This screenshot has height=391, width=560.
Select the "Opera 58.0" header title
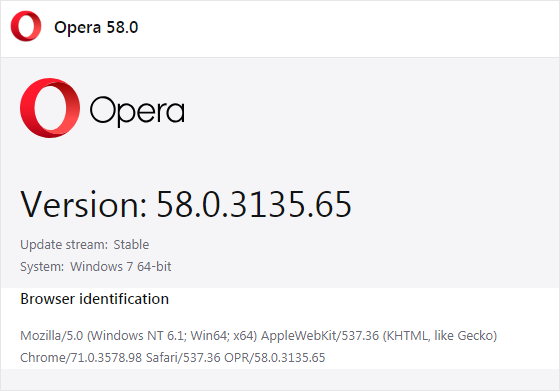[x=96, y=27]
